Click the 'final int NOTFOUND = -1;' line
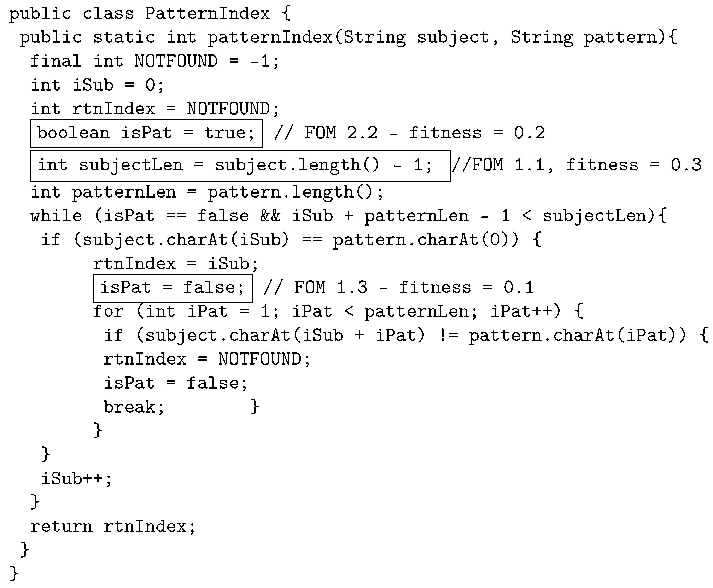The image size is (713, 588). (x=154, y=62)
